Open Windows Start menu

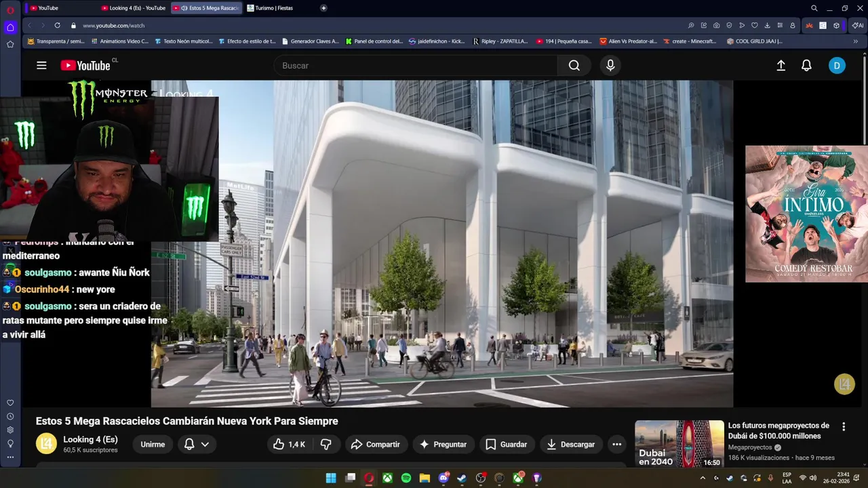(331, 478)
